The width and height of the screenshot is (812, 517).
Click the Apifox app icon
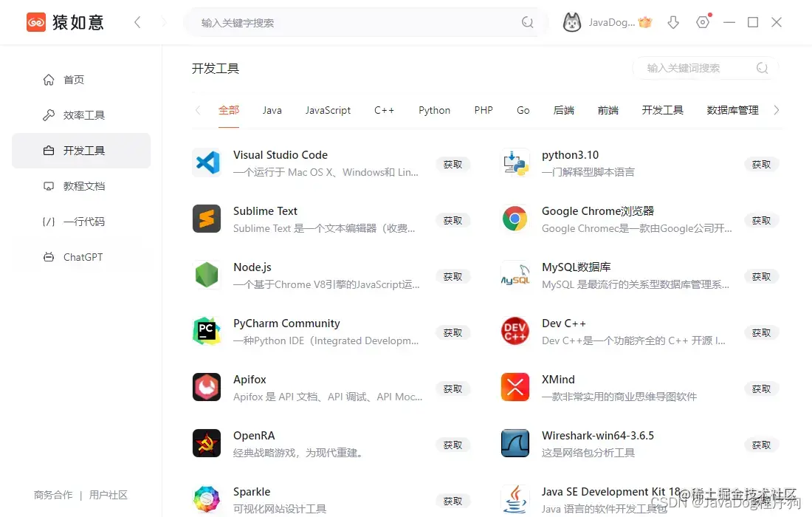(x=207, y=387)
